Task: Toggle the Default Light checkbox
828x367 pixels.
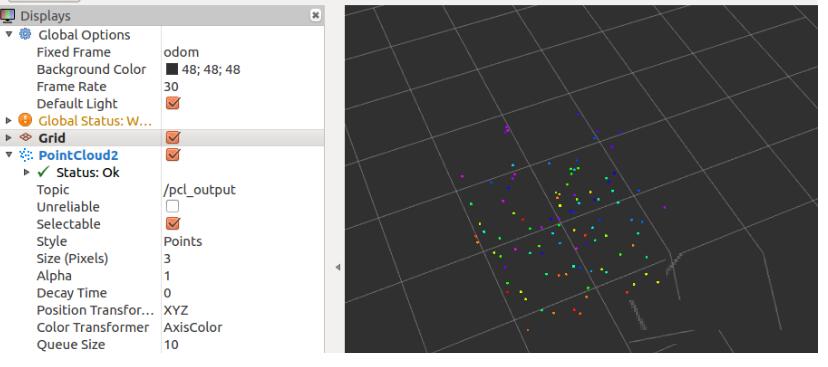Action: click(173, 103)
